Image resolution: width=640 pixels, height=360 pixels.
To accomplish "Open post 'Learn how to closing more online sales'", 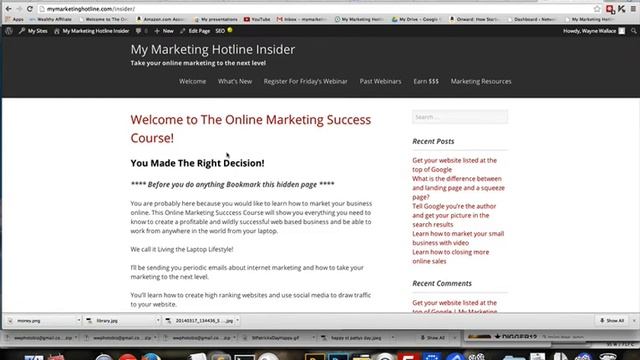I will [x=451, y=256].
